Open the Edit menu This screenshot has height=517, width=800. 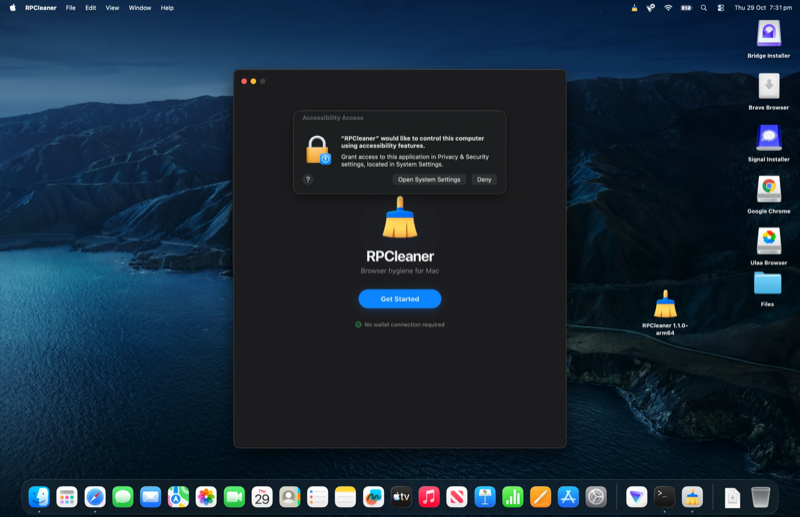90,8
